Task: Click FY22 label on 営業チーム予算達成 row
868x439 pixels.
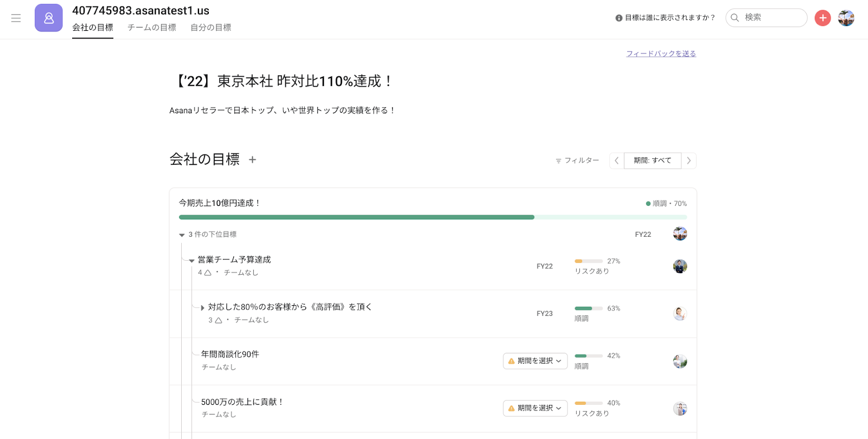Action: 545,267
